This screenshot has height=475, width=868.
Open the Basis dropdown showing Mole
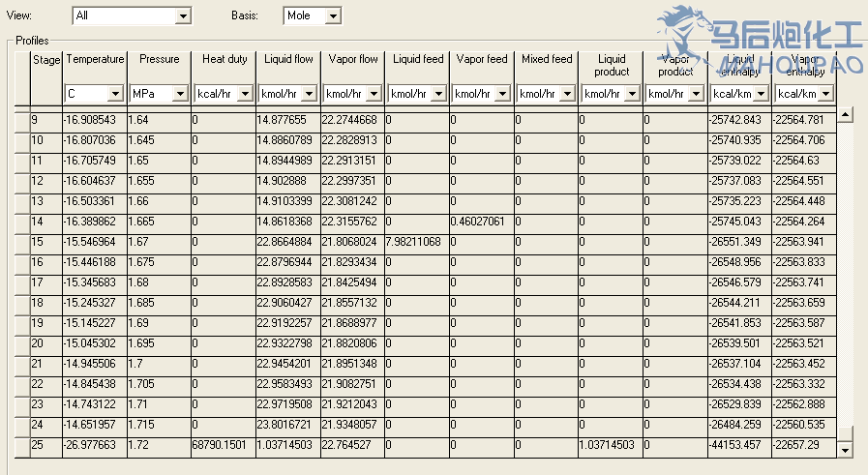point(332,16)
